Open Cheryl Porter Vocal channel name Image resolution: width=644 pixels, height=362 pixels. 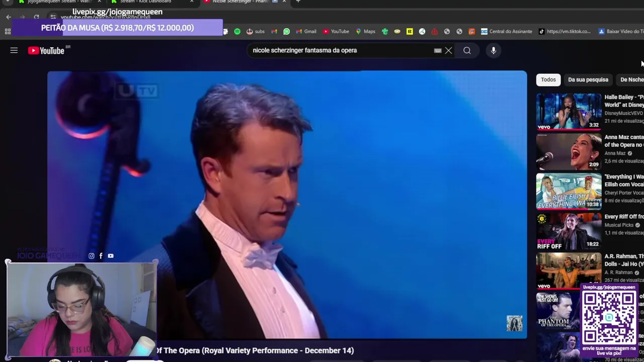[624, 193]
